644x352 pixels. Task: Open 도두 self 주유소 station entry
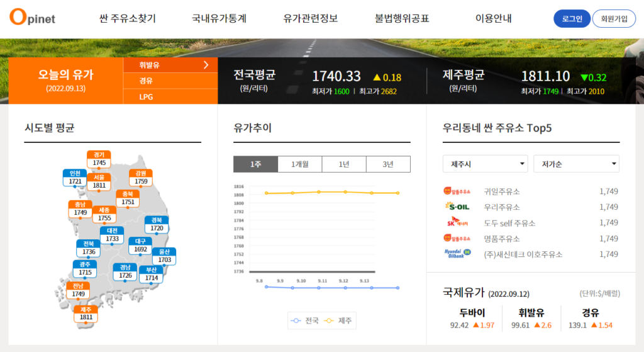509,223
